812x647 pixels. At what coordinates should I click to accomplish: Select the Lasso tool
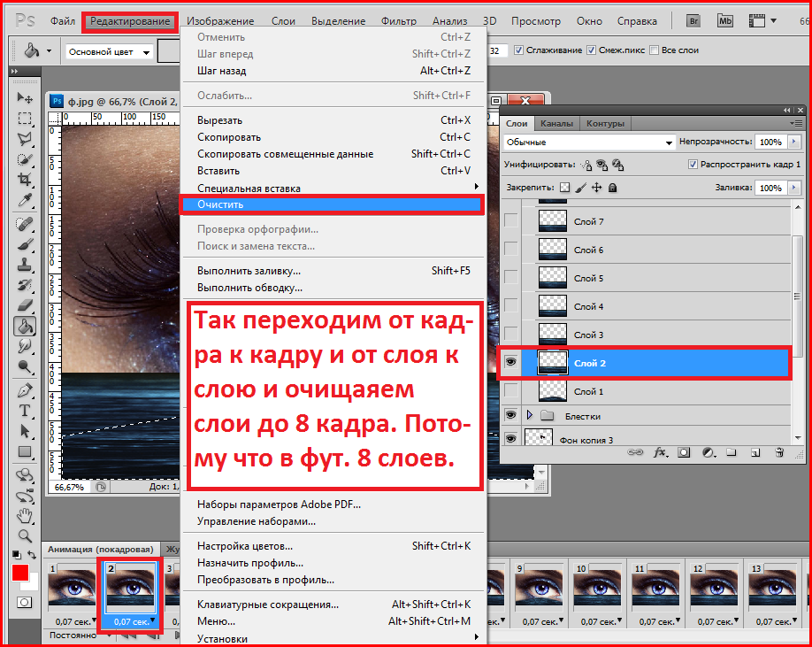pos(25,139)
